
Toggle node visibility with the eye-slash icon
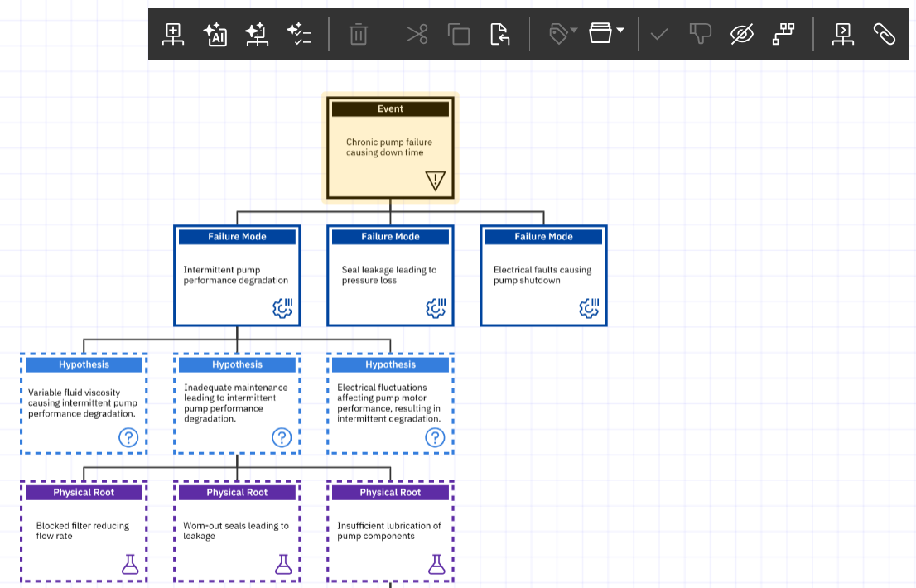741,34
